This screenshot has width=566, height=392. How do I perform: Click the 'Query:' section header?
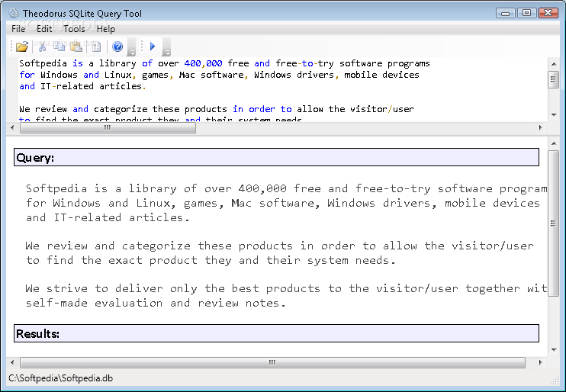tap(276, 157)
